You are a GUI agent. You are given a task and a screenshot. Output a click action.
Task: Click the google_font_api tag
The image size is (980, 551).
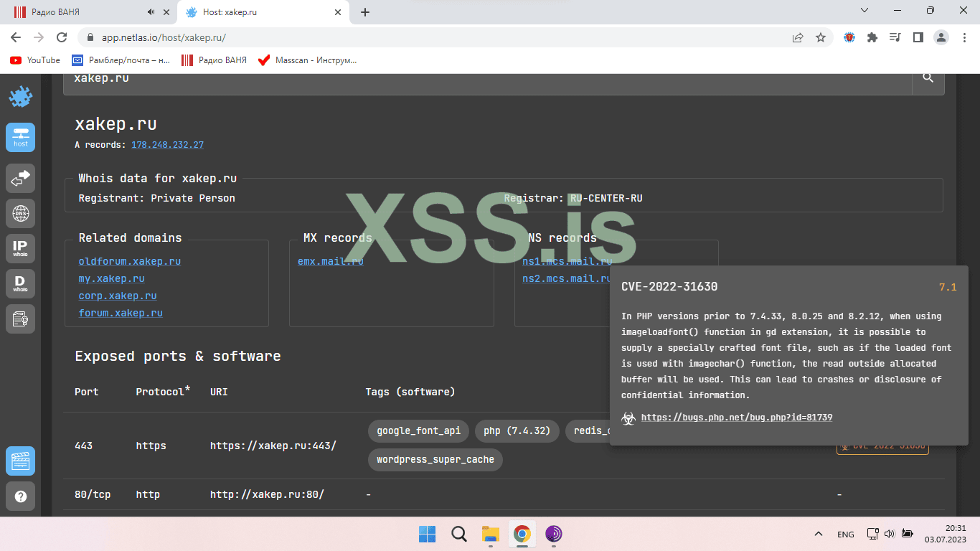(x=419, y=430)
